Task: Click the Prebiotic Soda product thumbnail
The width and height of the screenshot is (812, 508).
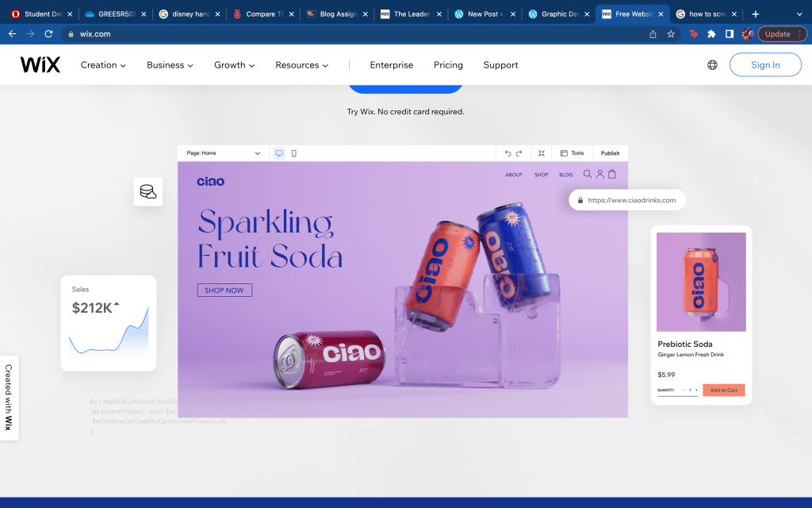Action: 701,282
